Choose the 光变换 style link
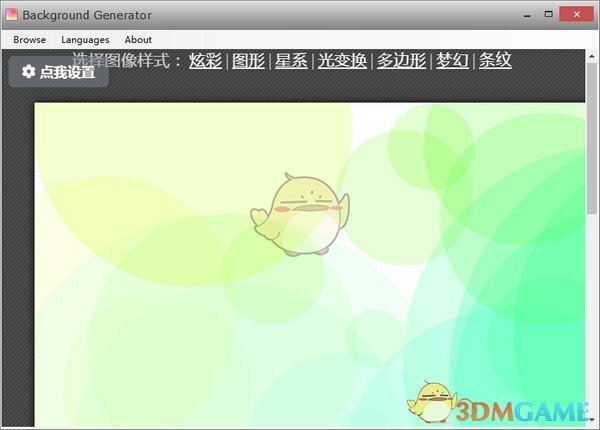The width and height of the screenshot is (600, 430). 342,61
